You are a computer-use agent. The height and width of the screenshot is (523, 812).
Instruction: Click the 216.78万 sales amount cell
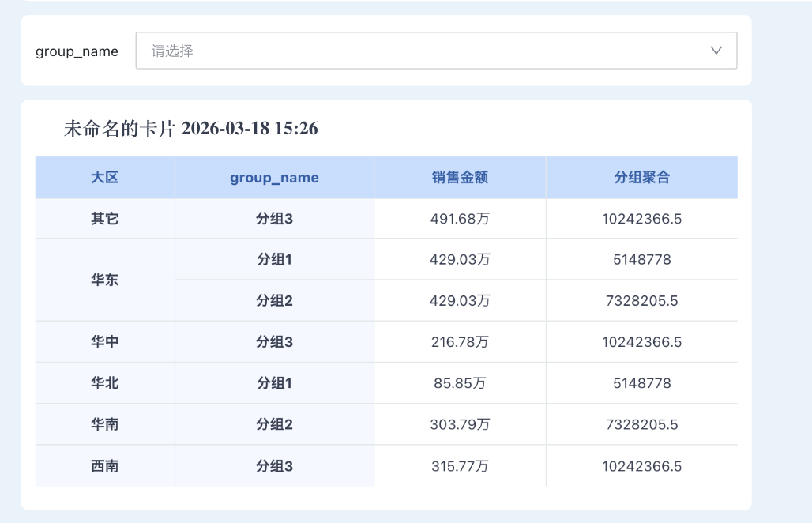460,342
